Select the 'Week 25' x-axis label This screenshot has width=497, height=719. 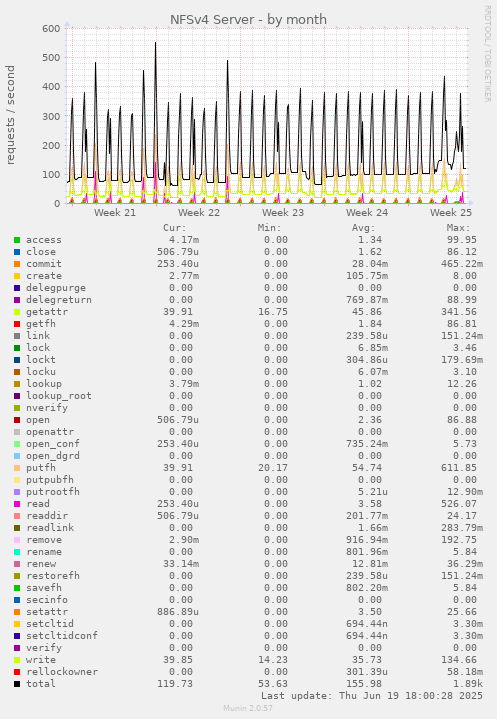(x=451, y=213)
